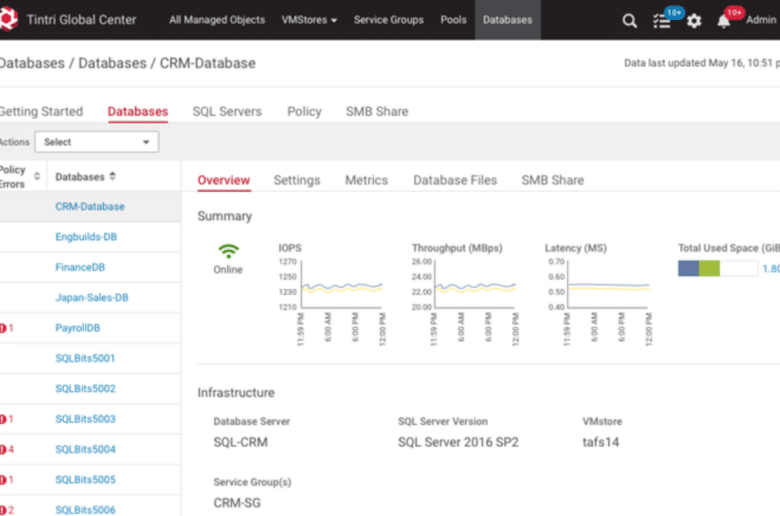Open PayrollDB database
The image size is (780, 516).
point(78,328)
